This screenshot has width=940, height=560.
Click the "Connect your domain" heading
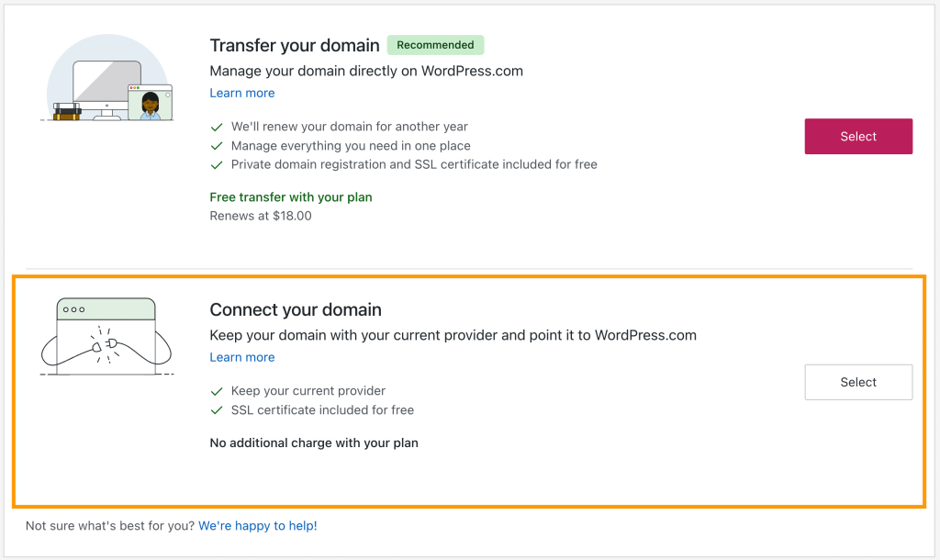coord(296,310)
